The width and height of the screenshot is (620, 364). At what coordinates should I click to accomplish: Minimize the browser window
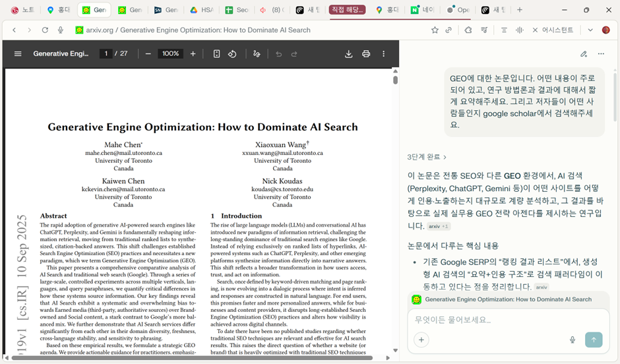coord(564,10)
